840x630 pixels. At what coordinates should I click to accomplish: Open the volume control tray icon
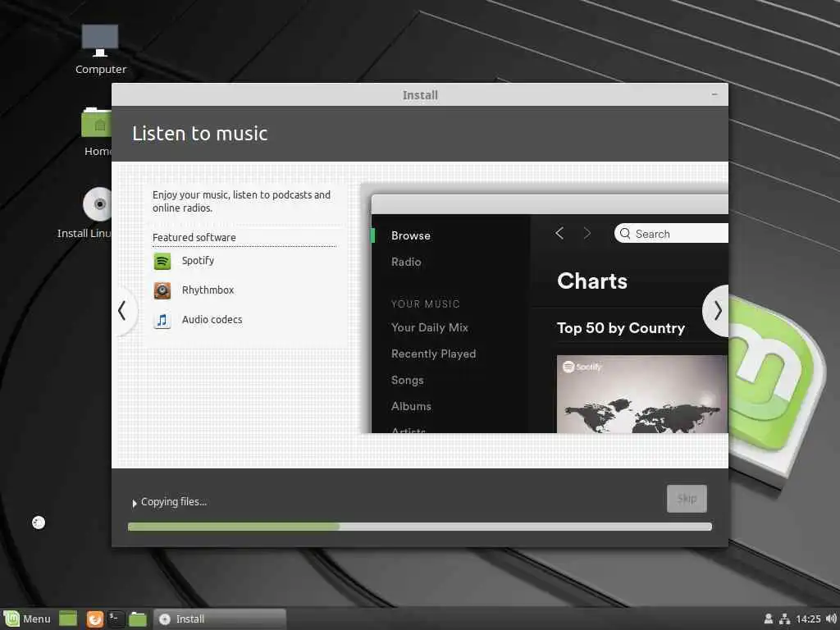coord(832,619)
